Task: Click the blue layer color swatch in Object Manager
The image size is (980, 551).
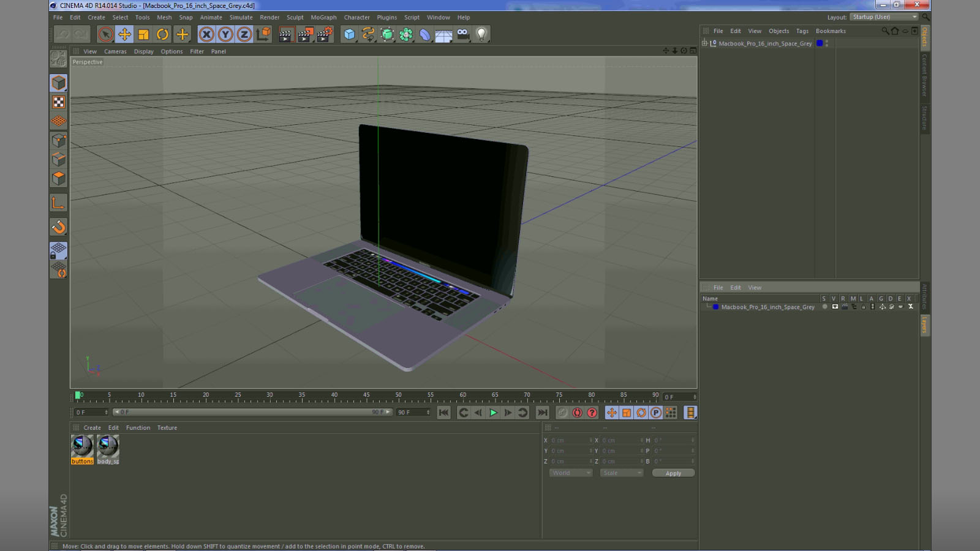Action: 820,43
